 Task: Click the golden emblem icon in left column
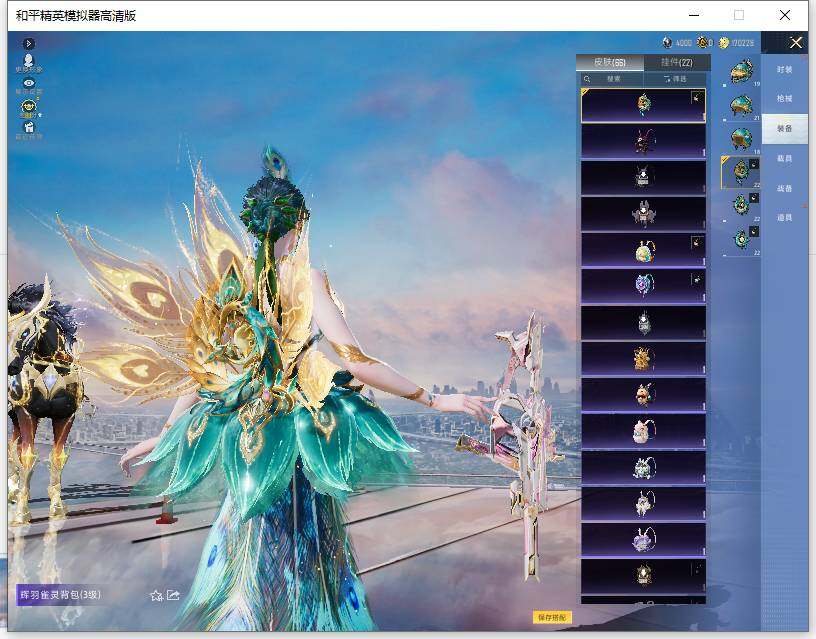[29, 108]
